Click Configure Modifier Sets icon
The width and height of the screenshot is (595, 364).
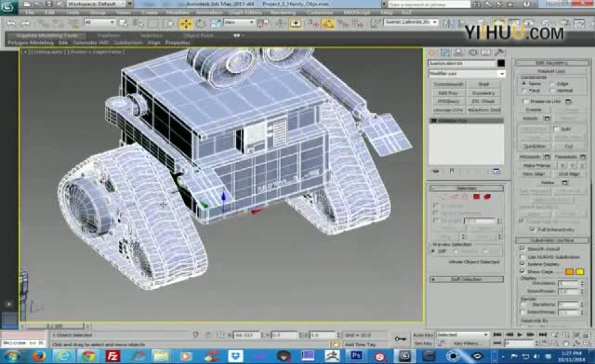497,171
